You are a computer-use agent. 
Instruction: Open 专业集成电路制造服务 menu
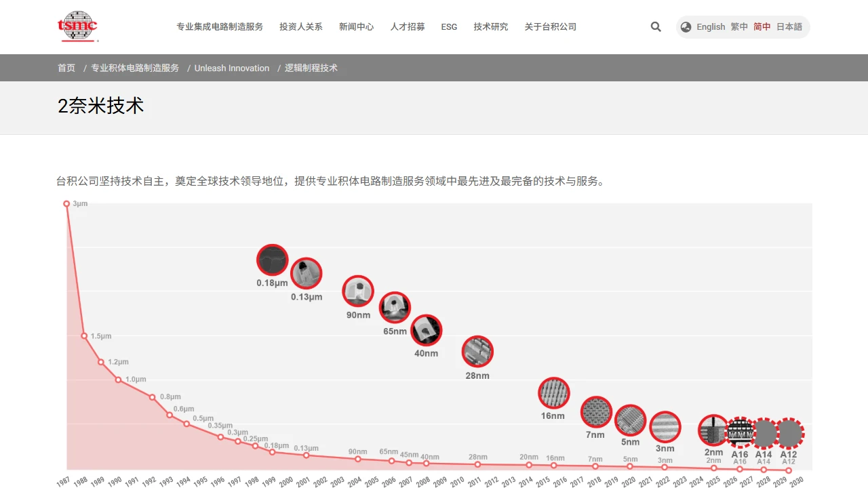tap(220, 27)
